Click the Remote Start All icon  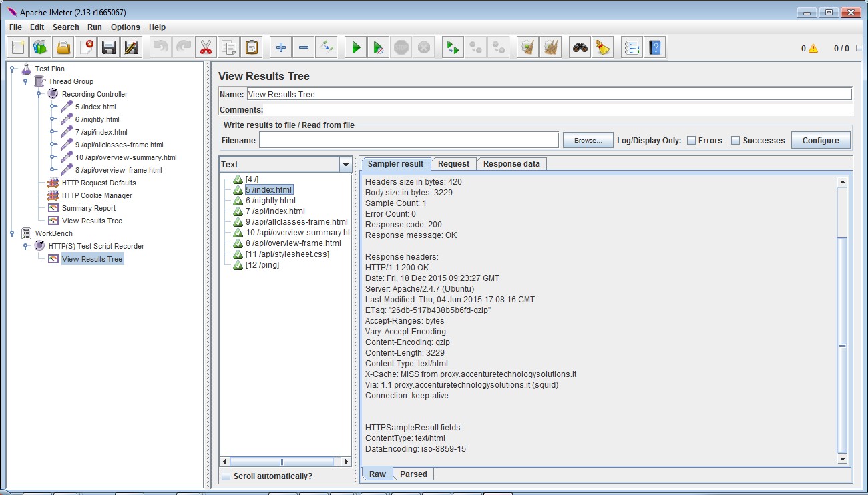point(453,47)
